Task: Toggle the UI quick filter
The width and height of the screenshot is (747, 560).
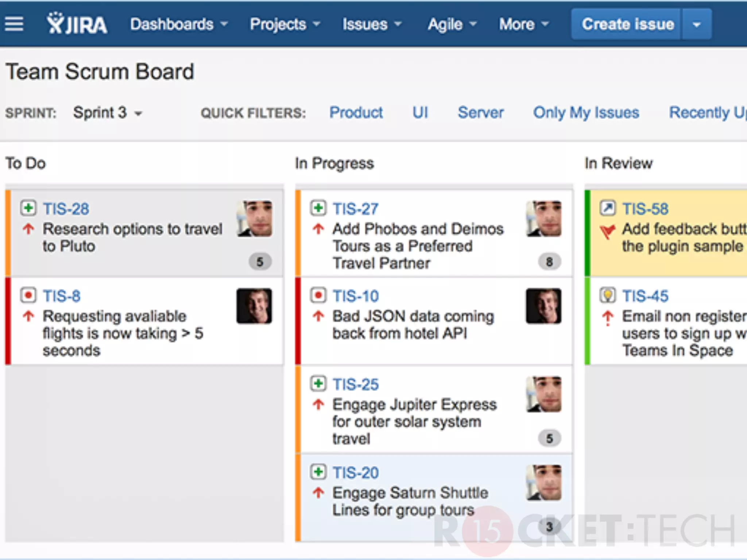Action: (420, 113)
